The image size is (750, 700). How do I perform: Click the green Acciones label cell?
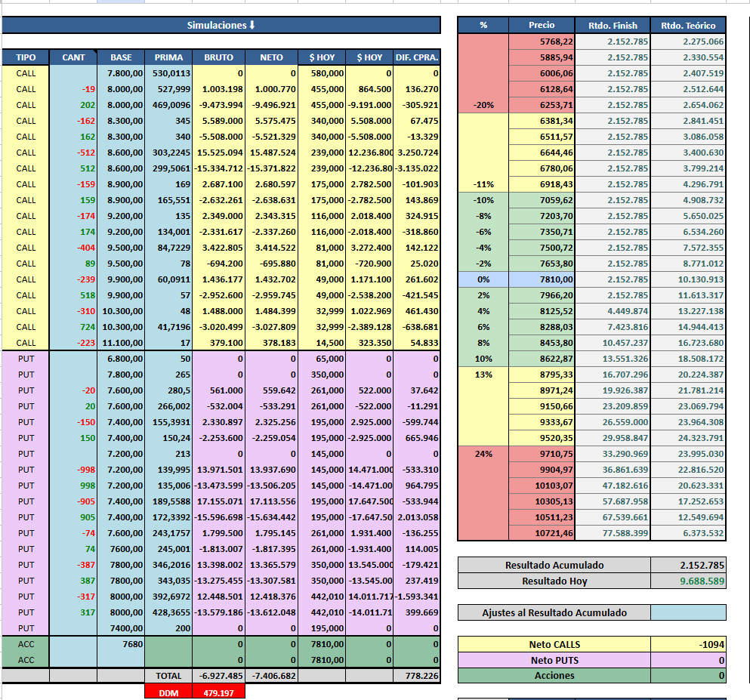coord(554,676)
